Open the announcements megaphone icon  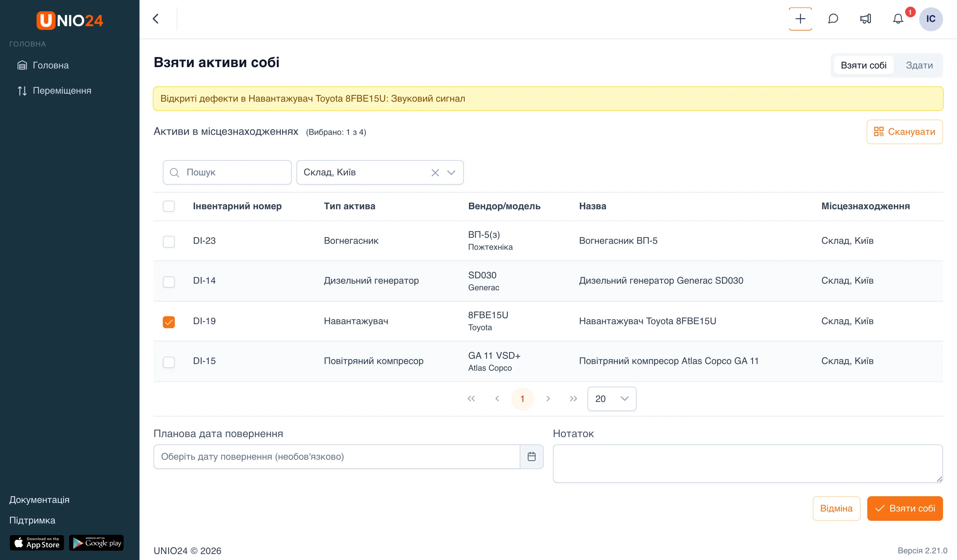866,19
